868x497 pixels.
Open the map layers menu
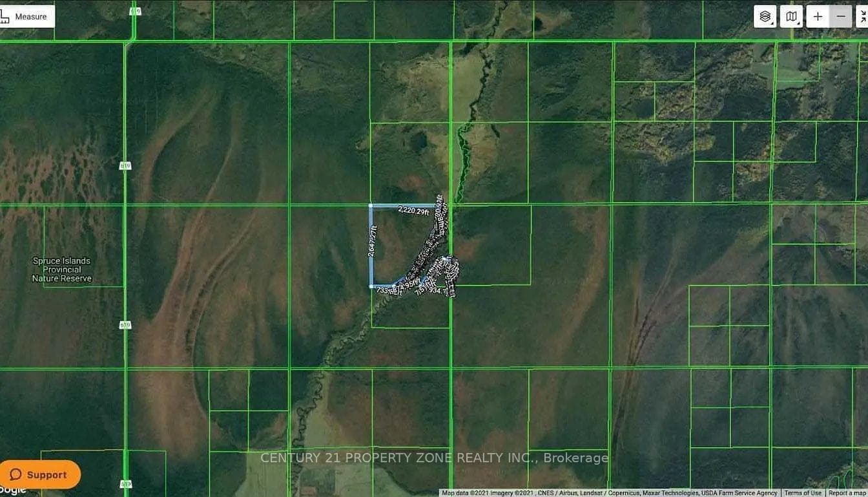pos(765,16)
